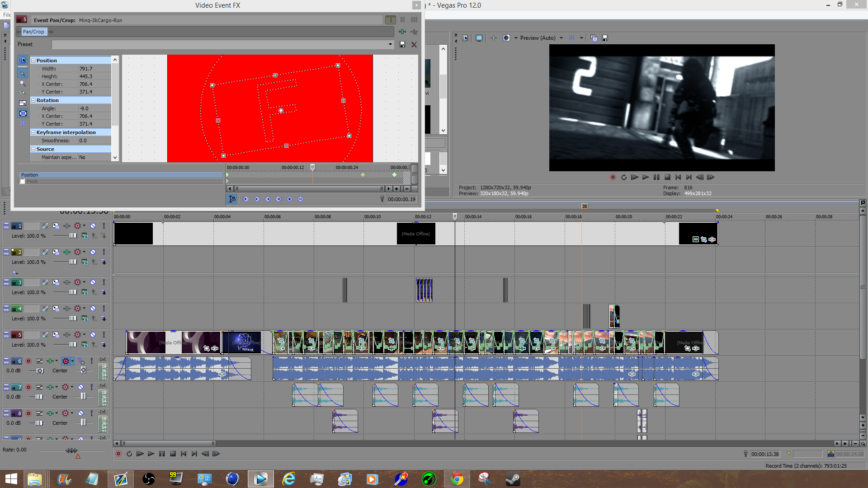Collapse the Rotation property group
The width and height of the screenshot is (868, 488).
coord(33,100)
